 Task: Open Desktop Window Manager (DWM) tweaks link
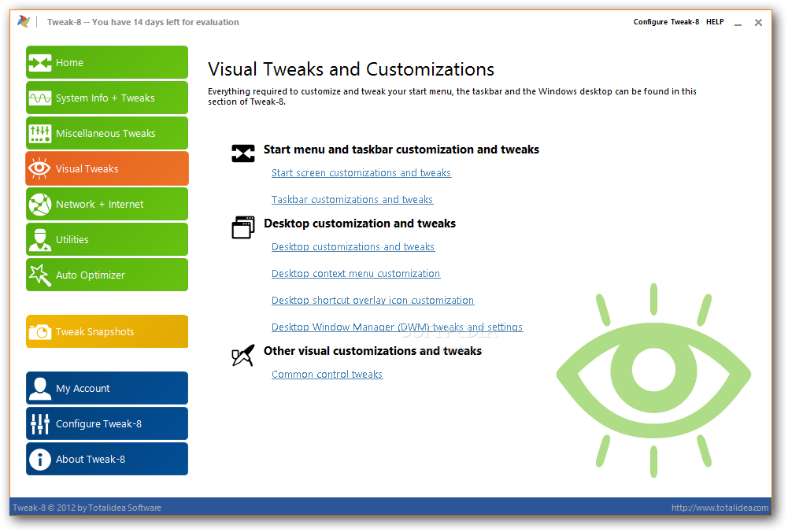(x=397, y=327)
